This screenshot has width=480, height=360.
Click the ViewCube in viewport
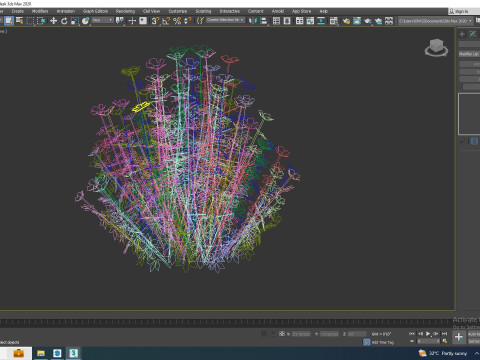tap(436, 47)
